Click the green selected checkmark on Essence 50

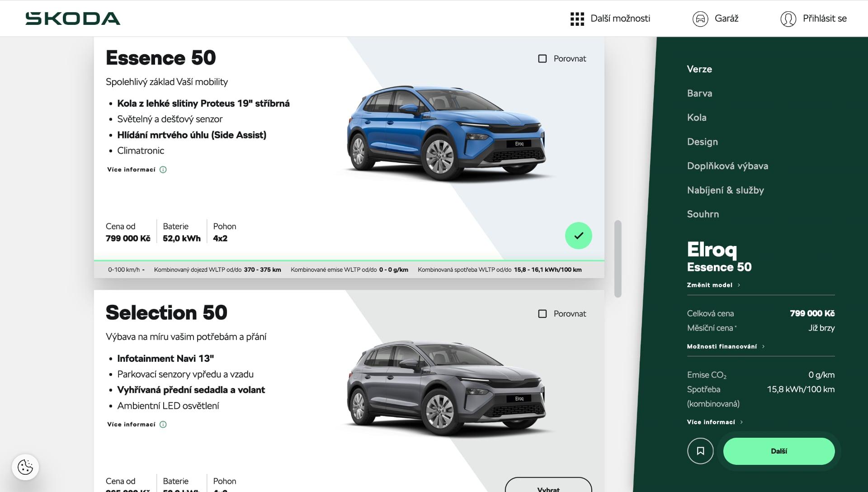[578, 236]
